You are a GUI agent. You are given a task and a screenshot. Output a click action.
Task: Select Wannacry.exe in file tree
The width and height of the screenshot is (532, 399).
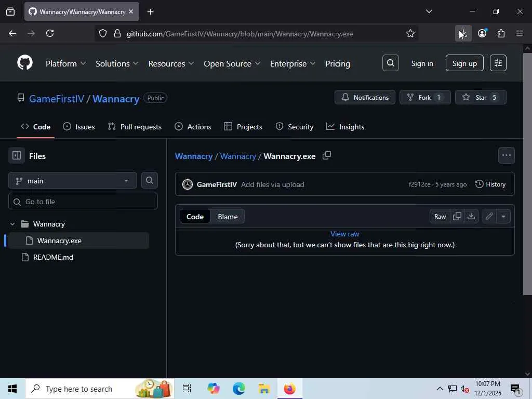pos(78,241)
